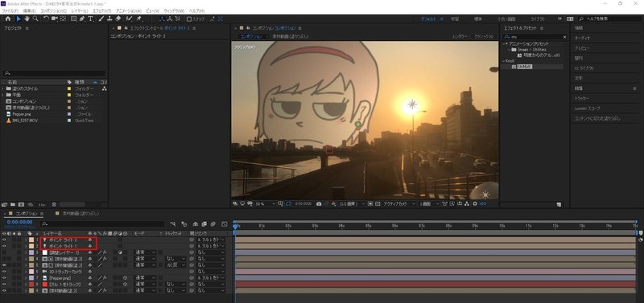This screenshot has height=303, width=644.
Task: Expand the 平面 folder in Project panel
Action: pos(3,95)
